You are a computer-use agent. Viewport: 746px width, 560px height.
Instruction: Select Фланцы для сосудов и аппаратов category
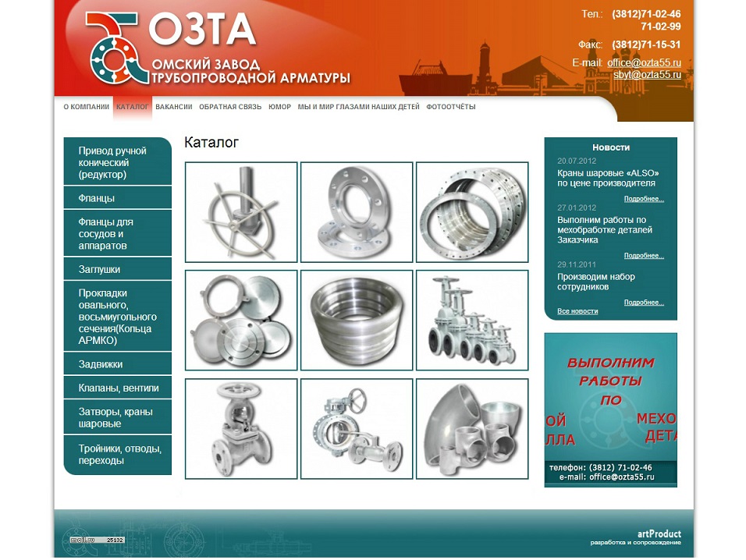(118, 233)
